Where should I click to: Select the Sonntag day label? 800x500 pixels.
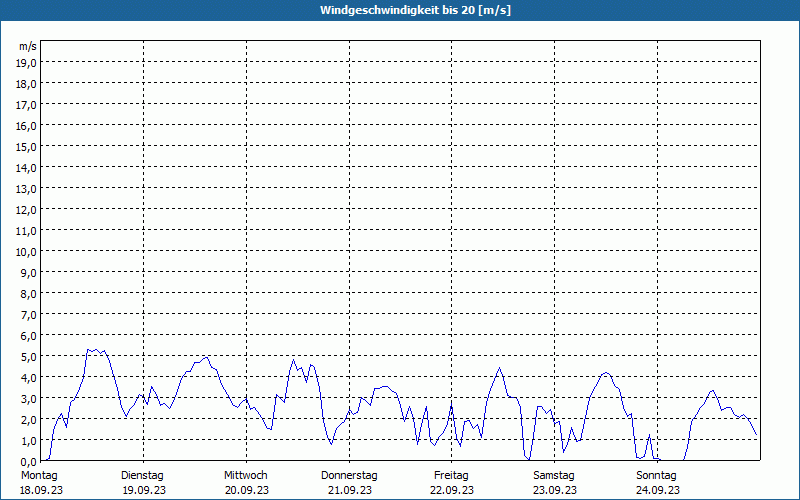coord(657,475)
